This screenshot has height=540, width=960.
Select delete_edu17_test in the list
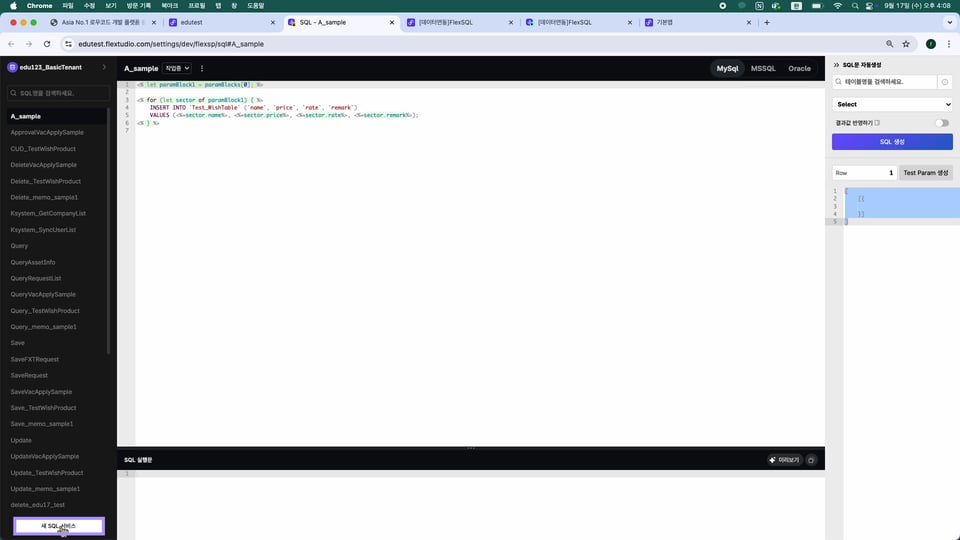tap(37, 504)
